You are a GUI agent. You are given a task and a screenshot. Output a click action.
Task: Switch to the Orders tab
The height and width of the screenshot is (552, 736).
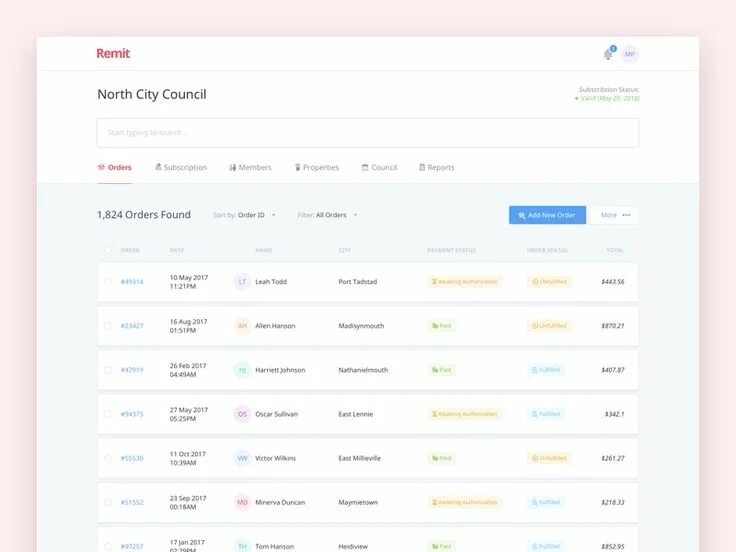[x=115, y=167]
